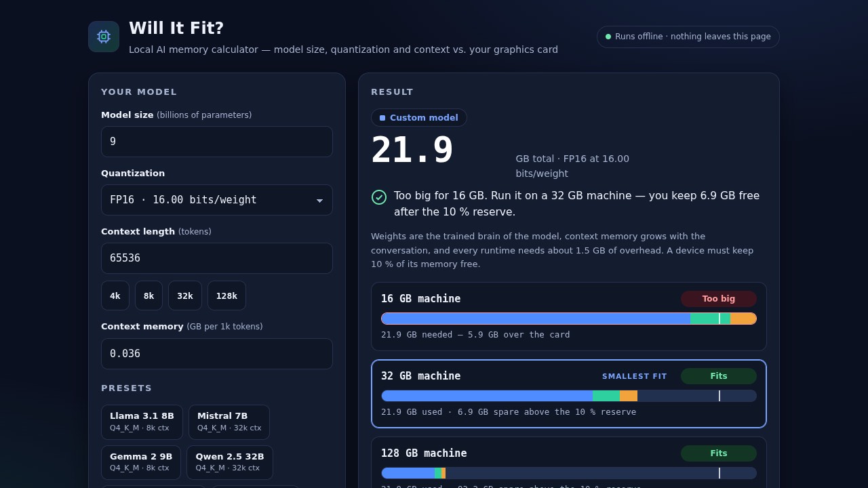Click the 128 GB machine memory bar
The image size is (868, 488).
(569, 473)
